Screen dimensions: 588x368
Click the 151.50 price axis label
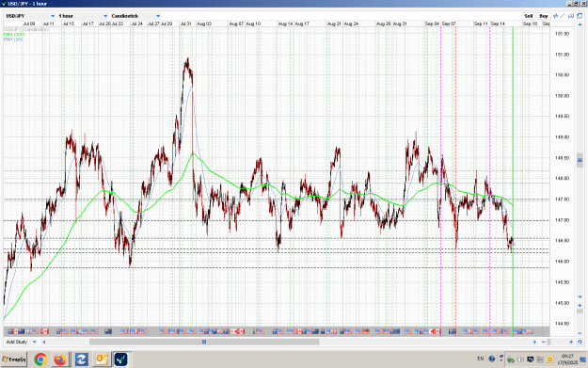tap(562, 34)
